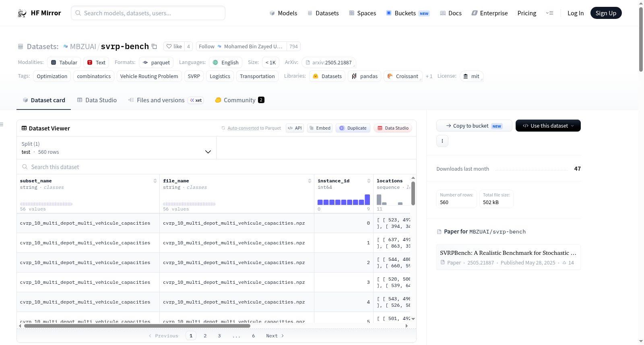The height and width of the screenshot is (345, 644).
Task: Follow Mohamed Bin Zayed University
Action: [242, 46]
